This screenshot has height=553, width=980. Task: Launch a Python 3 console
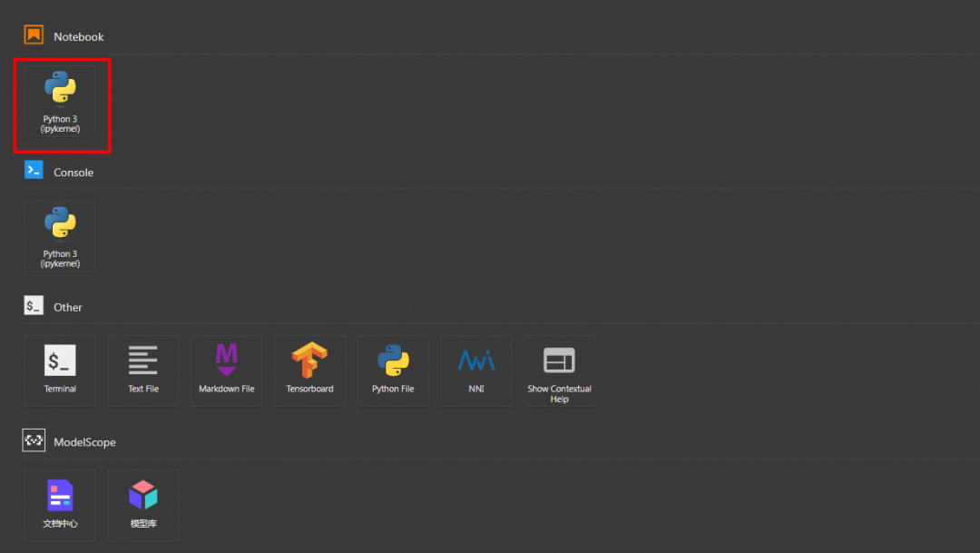coord(60,236)
